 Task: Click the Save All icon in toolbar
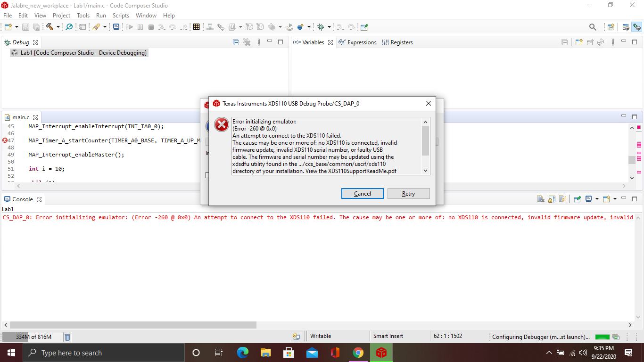point(36,27)
